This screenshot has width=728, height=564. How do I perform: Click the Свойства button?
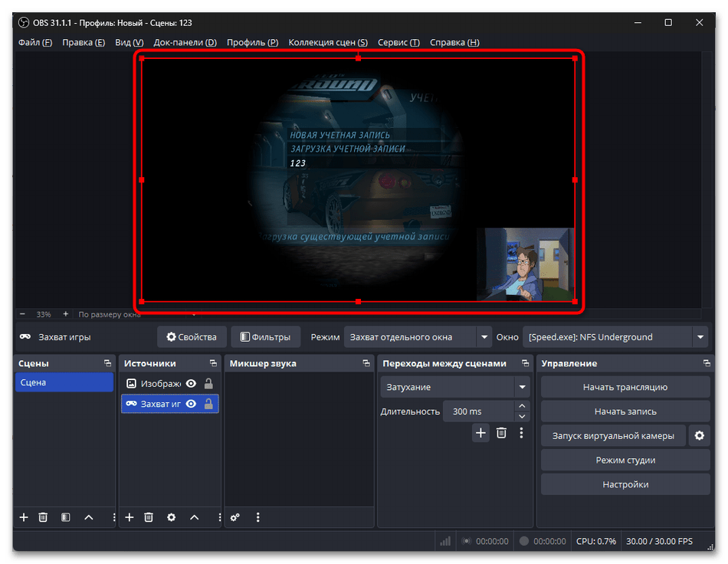click(x=192, y=337)
